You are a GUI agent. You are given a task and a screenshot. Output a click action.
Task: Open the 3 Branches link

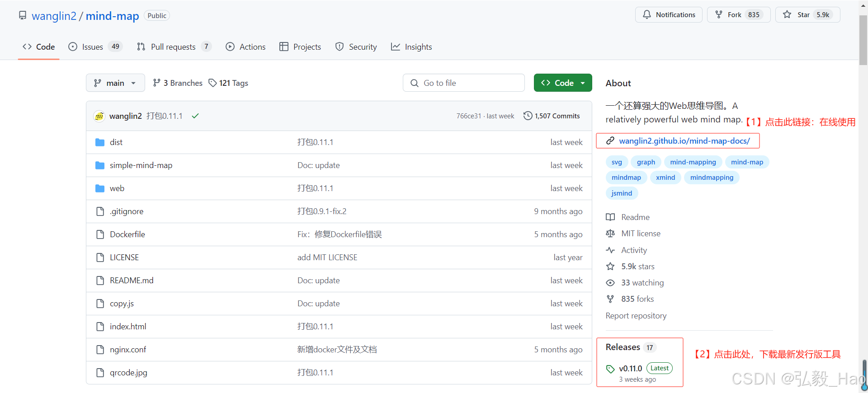[x=178, y=83]
